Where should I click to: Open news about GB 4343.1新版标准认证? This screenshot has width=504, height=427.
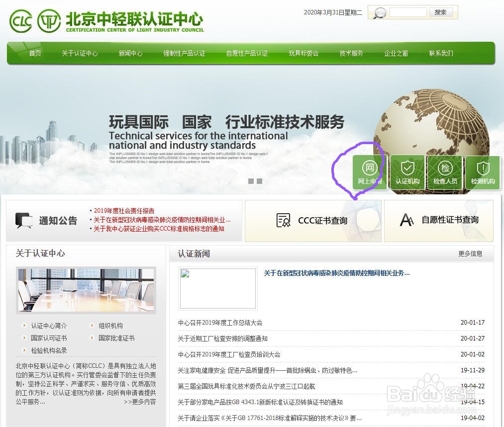(x=260, y=402)
